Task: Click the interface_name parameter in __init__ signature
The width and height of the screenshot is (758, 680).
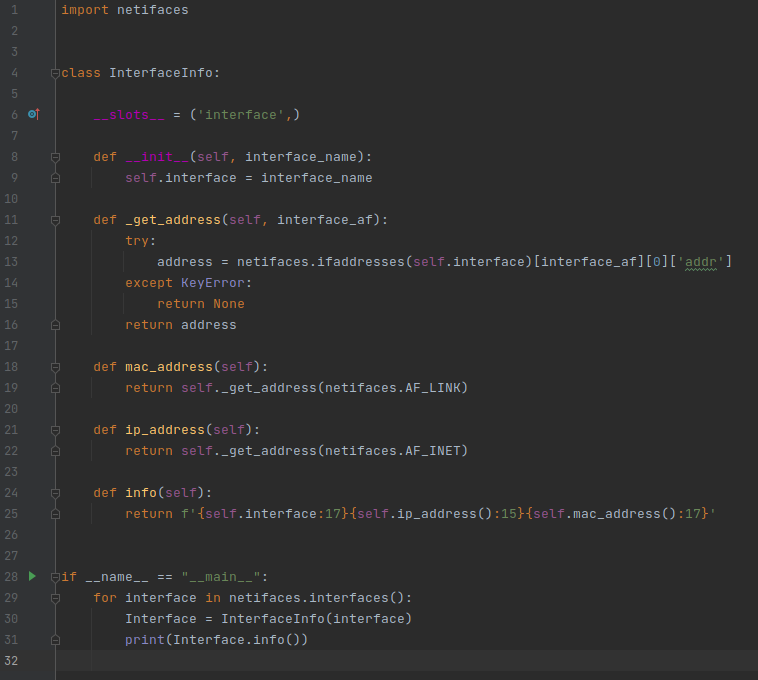Action: [x=301, y=157]
